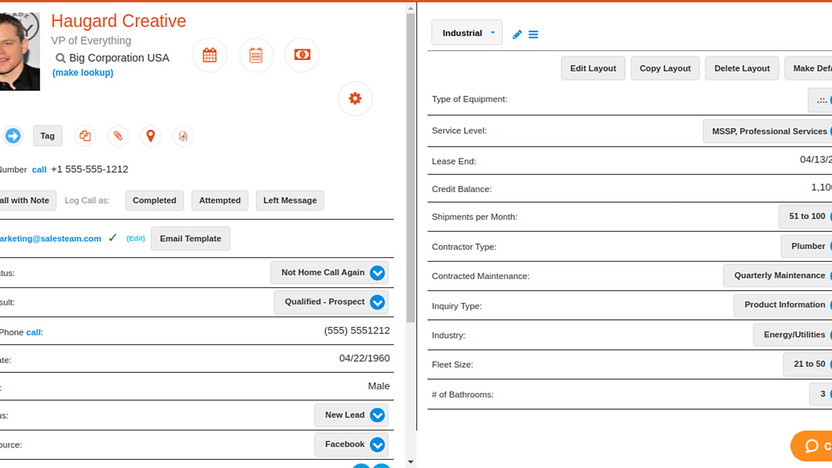Open the Industrial layout dropdown
This screenshot has width=832, height=468.
point(467,33)
